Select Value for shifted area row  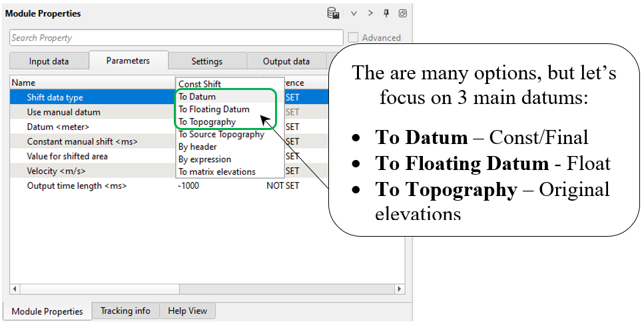[93, 156]
